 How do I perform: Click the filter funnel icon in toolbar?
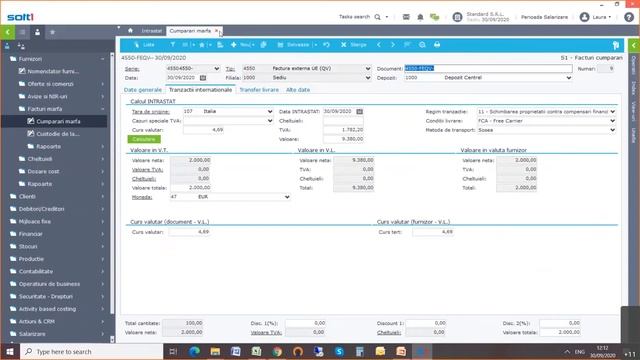click(x=173, y=44)
